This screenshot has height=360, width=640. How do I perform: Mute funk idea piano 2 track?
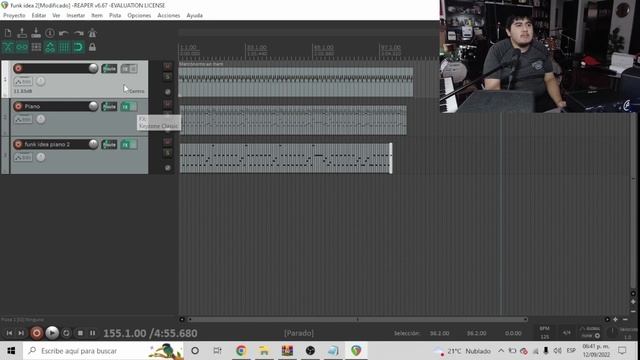click(167, 142)
